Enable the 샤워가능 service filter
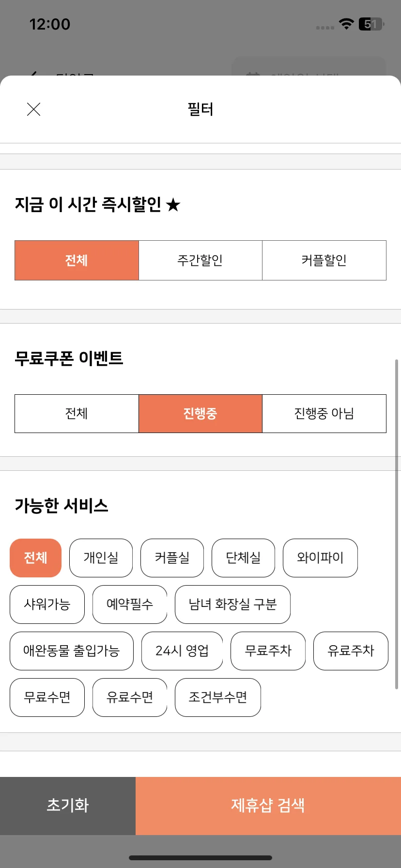Image resolution: width=401 pixels, height=868 pixels. click(x=47, y=604)
